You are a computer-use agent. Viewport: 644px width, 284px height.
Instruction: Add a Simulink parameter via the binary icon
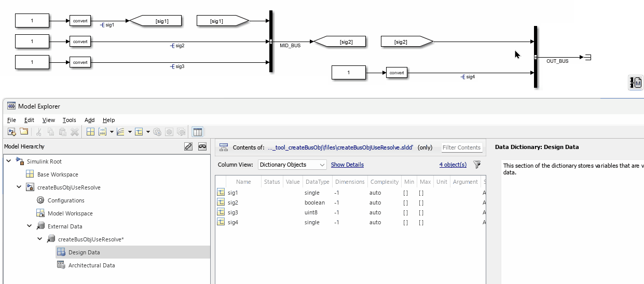(x=102, y=132)
